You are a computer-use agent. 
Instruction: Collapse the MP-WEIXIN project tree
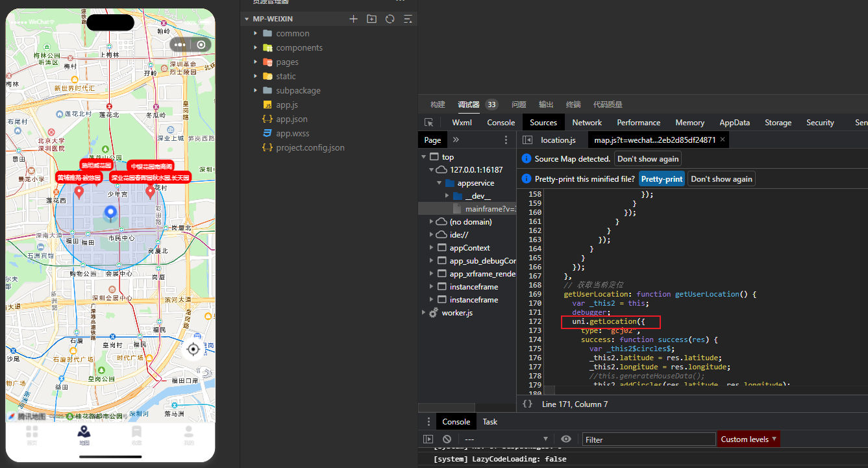(247, 19)
